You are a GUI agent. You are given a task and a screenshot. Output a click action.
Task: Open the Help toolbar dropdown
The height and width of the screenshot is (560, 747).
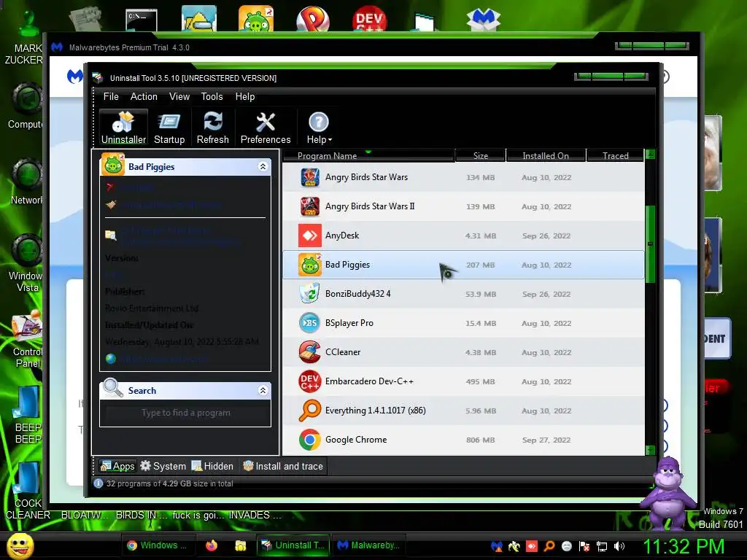(x=319, y=128)
